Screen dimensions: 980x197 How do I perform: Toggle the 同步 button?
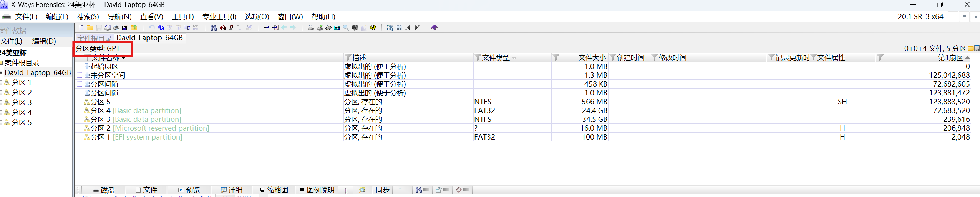(x=383, y=190)
